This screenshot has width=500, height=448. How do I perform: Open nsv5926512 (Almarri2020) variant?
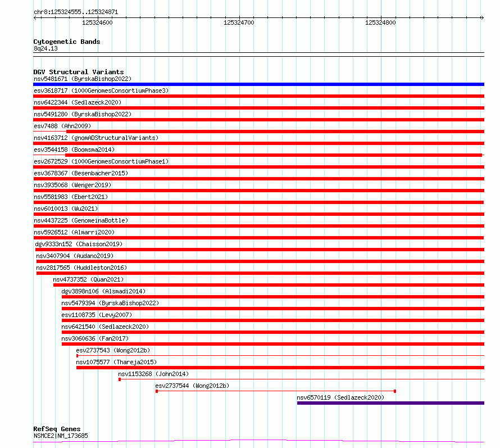point(74,232)
